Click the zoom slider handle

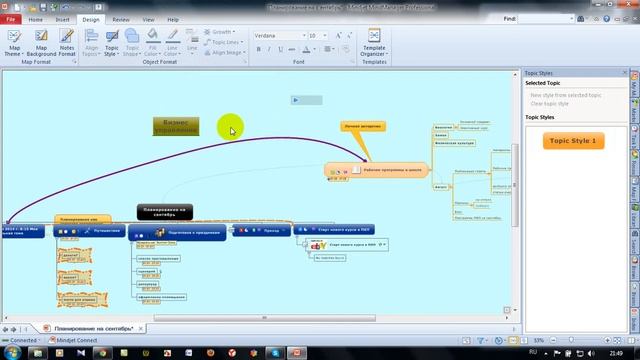click(x=571, y=340)
